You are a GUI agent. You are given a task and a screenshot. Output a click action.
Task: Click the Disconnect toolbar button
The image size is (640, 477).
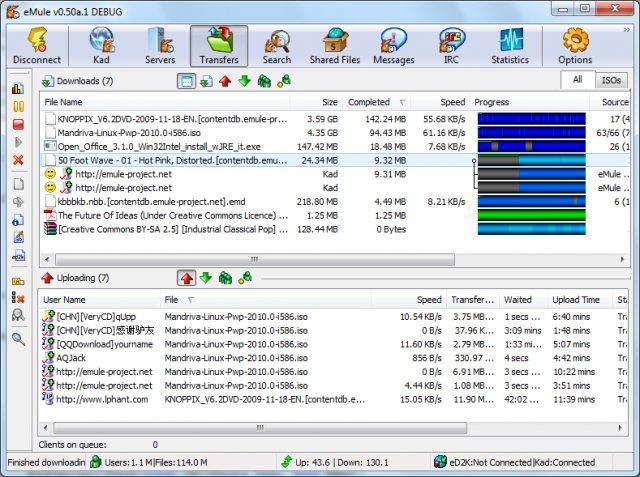point(37,46)
